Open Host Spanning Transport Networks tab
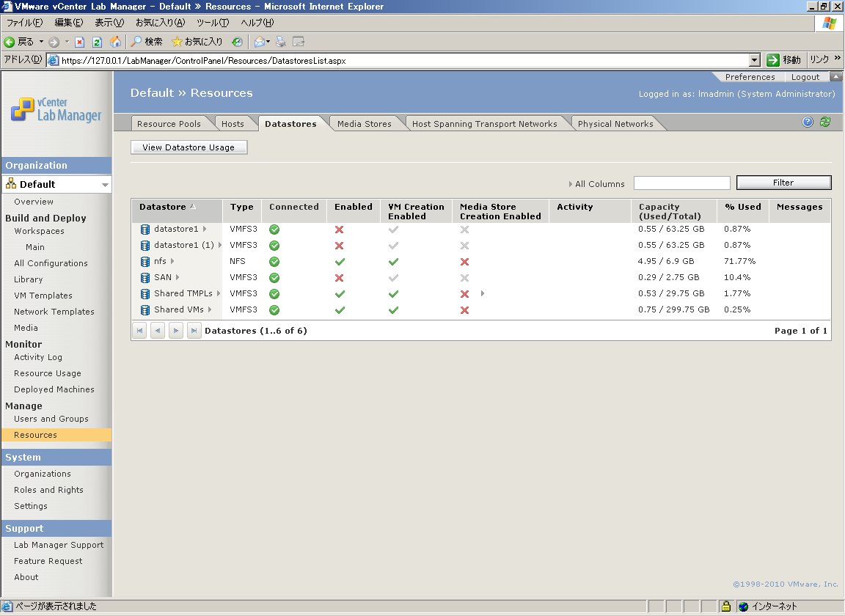The image size is (845, 616). [x=484, y=123]
